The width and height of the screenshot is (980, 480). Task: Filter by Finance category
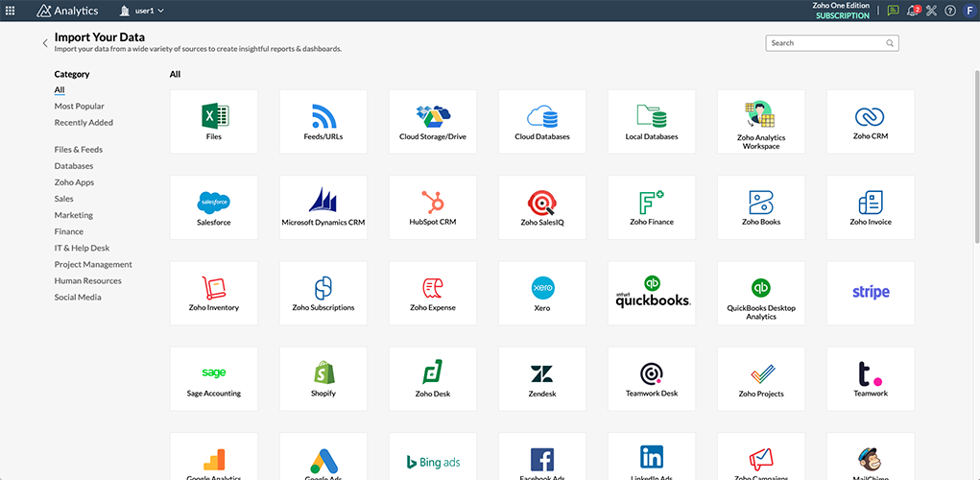pyautogui.click(x=69, y=231)
